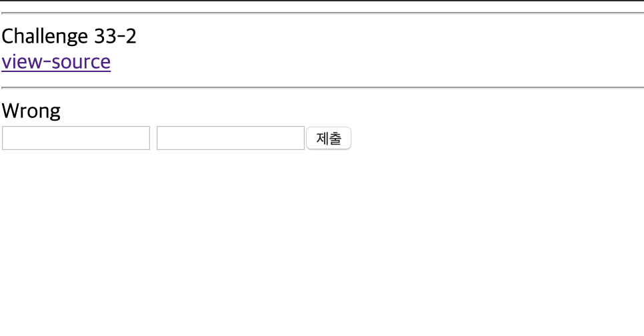Click the 제출 submit button
644x336 pixels.
coord(329,138)
